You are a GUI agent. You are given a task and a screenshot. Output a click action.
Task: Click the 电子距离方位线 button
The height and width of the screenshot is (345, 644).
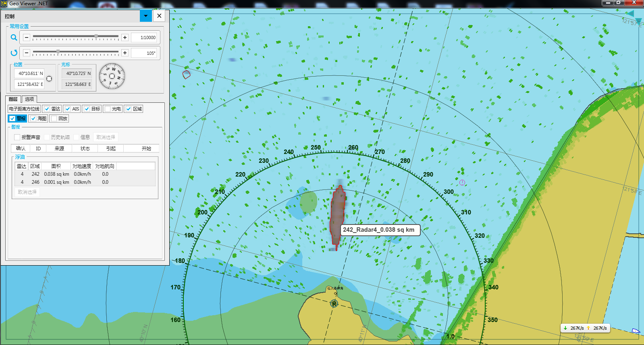coord(24,109)
